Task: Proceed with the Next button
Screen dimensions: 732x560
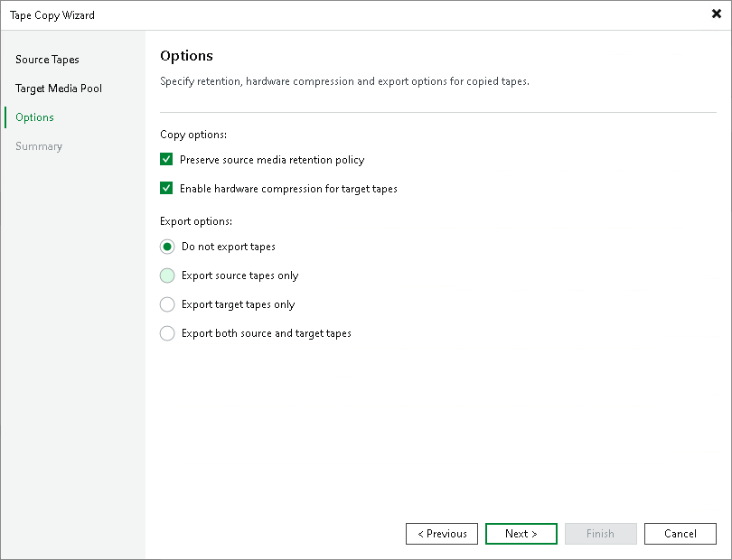Action: [x=521, y=534]
